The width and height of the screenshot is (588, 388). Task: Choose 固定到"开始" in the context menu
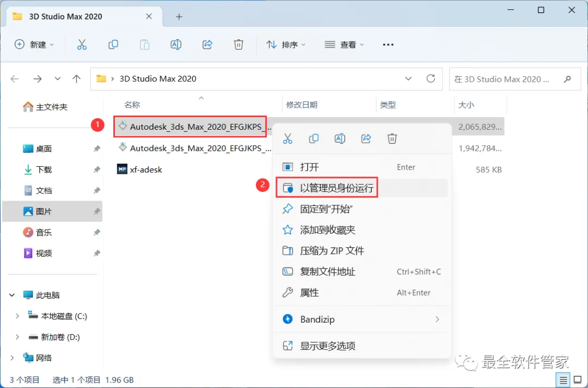362,209
